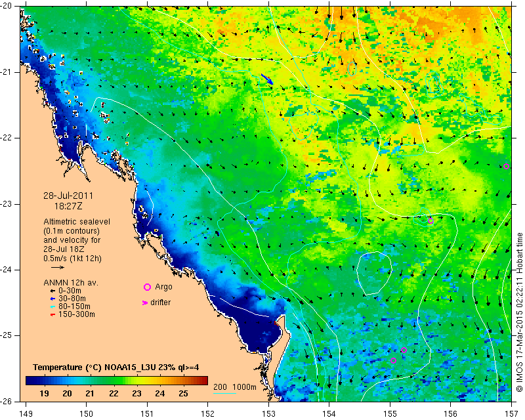Image resolution: width=525 pixels, height=420 pixels.
Task: Click the latitude axis label -26
Action: pyautogui.click(x=7, y=401)
